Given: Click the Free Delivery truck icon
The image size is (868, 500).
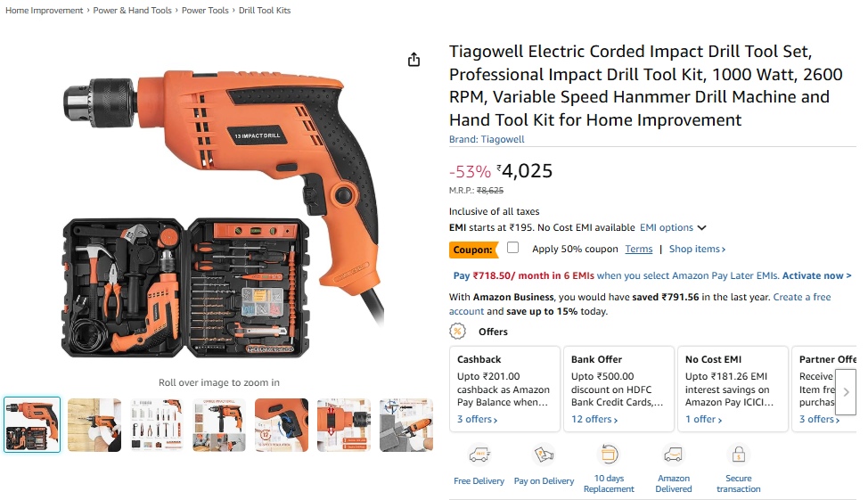Looking at the screenshot, I should coord(479,455).
